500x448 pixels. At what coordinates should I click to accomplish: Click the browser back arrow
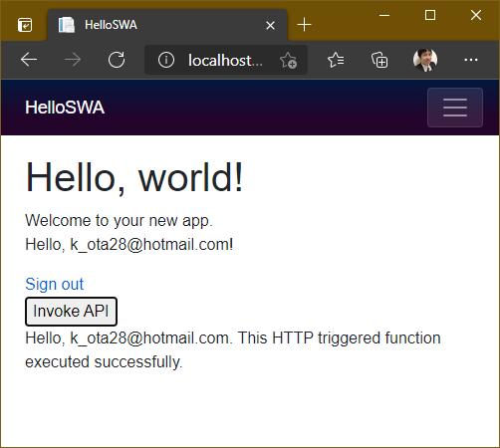(x=29, y=60)
